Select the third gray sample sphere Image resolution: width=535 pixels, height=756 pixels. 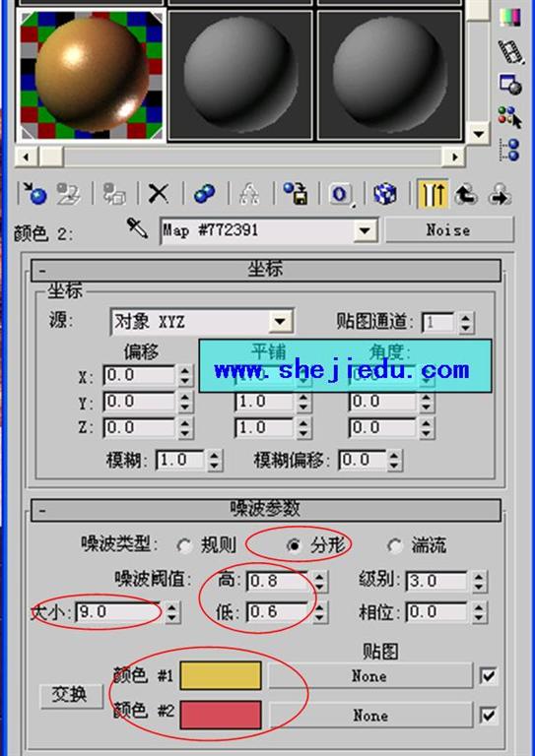390,75
